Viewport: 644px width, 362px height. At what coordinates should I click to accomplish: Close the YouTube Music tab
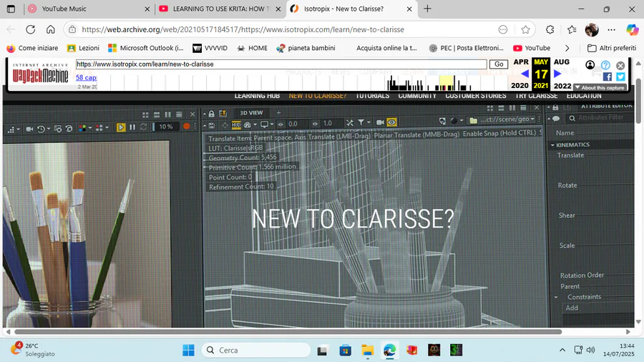[147, 9]
